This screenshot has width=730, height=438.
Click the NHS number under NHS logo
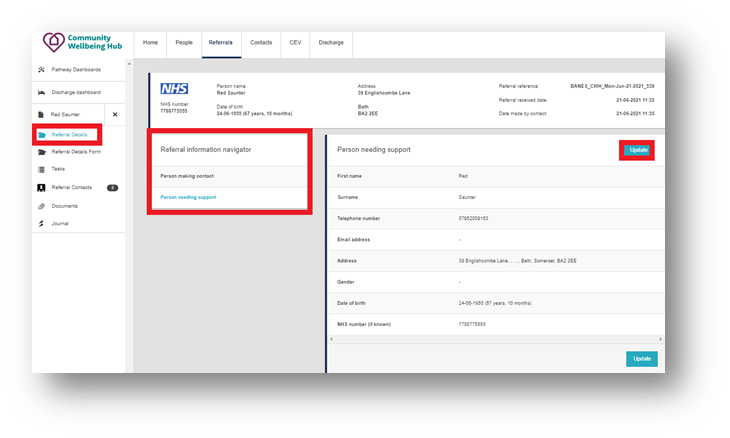point(174,111)
